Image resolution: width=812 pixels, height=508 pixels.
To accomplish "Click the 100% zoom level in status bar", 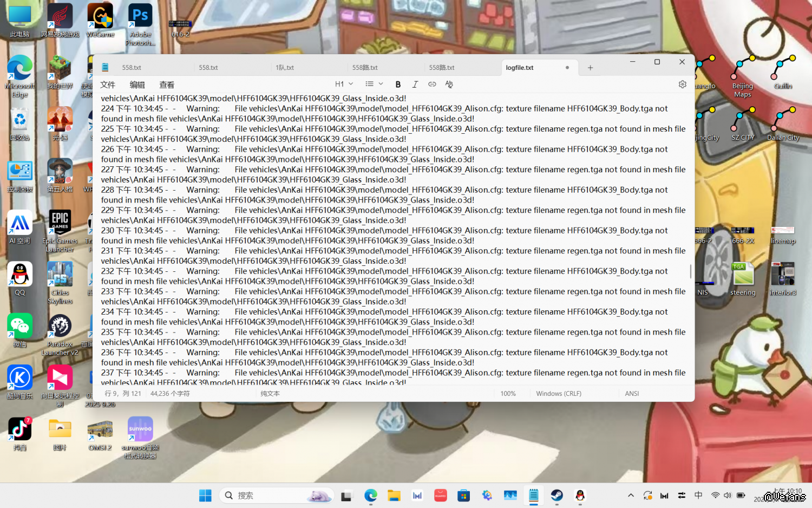I will (508, 394).
